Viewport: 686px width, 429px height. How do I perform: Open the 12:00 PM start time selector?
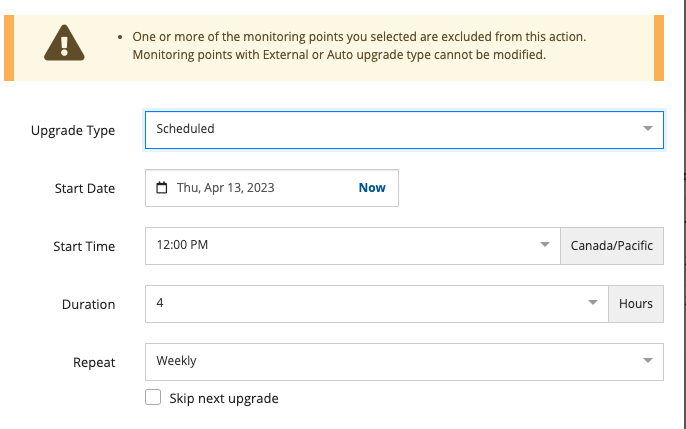(340, 245)
